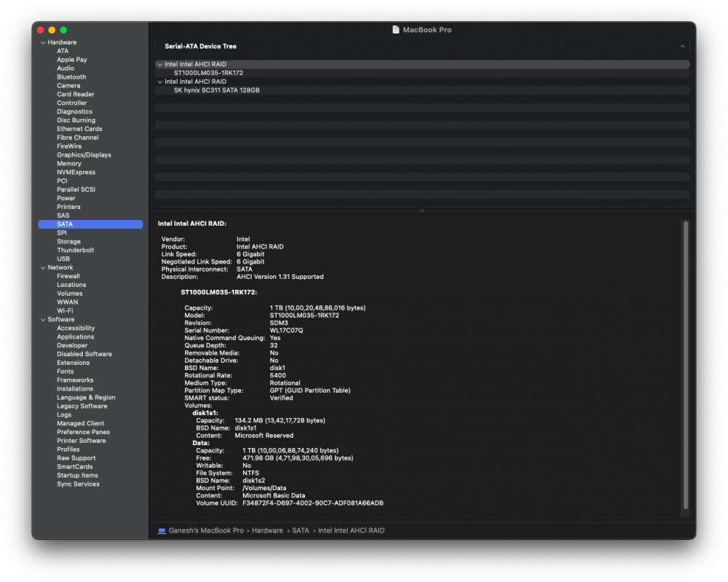Select the ST1000LM035-1RK172 drive row
728x582 pixels.
(422, 73)
